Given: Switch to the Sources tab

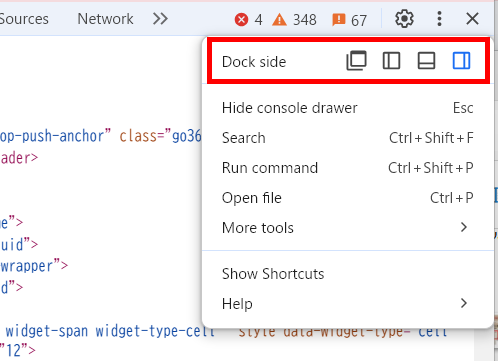Looking at the screenshot, I should pos(24,19).
